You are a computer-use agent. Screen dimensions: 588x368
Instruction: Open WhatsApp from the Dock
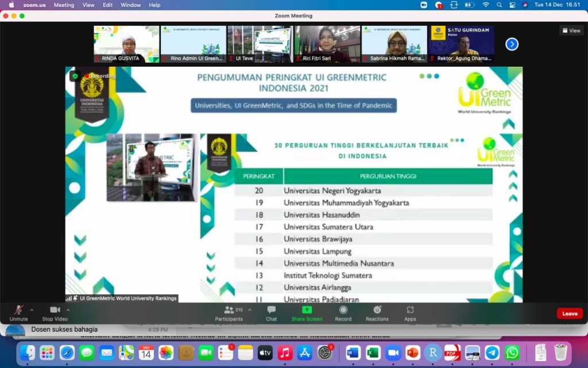coord(512,353)
